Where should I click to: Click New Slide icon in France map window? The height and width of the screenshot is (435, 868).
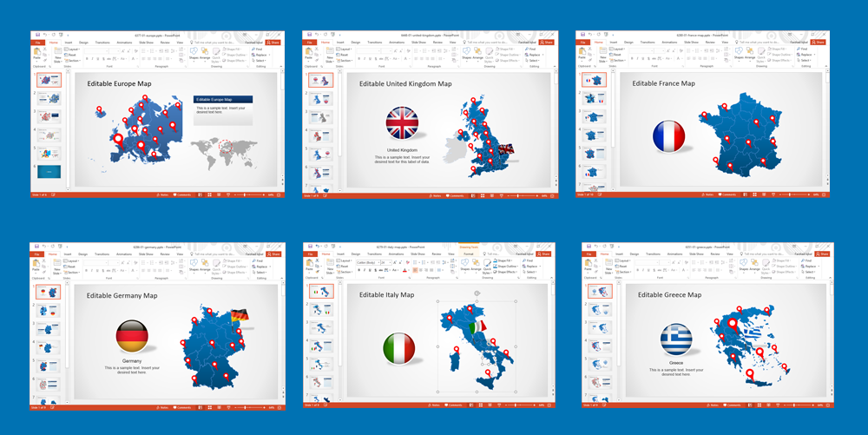pyautogui.click(x=603, y=50)
